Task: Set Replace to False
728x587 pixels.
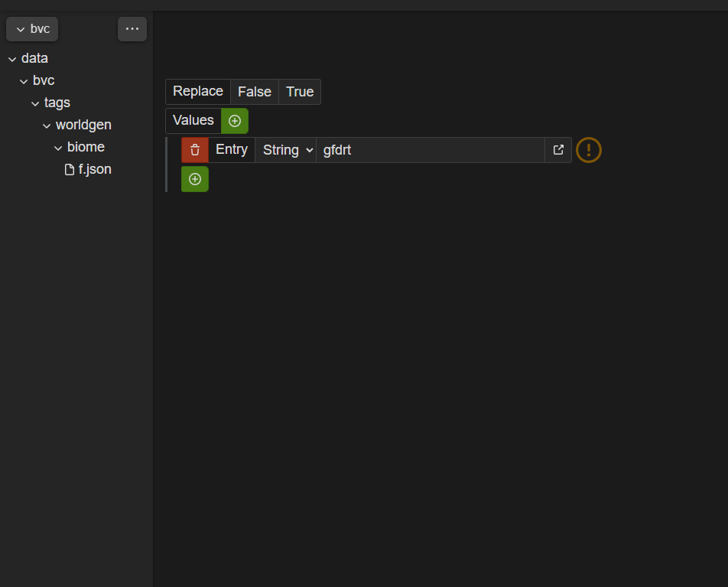Action: 255,92
